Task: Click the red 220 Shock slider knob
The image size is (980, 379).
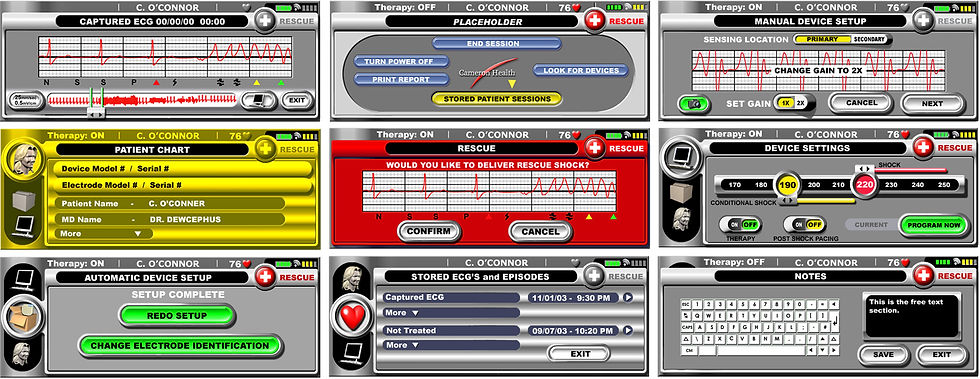Action: point(865,184)
